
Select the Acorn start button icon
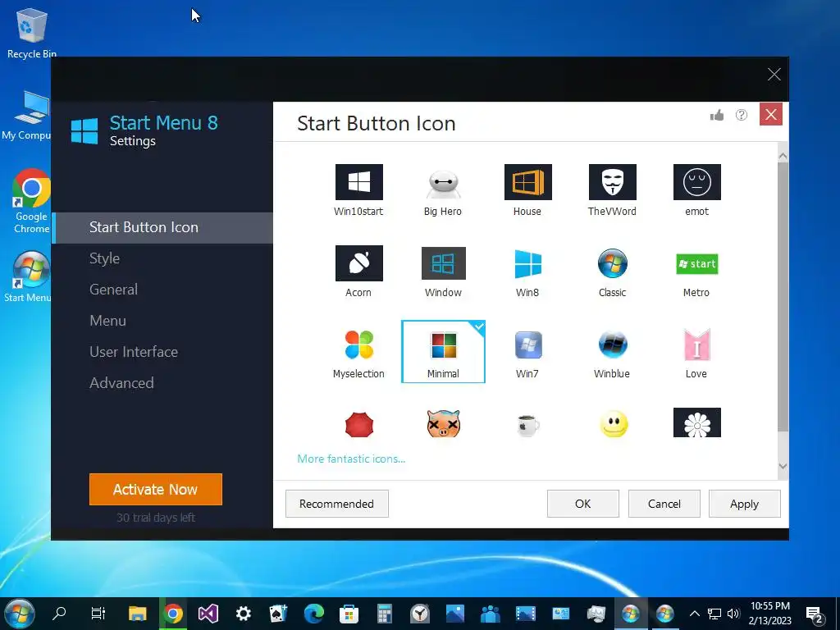point(359,263)
